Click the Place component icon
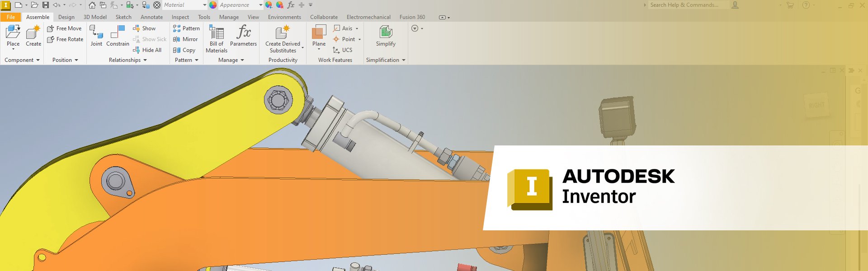 point(13,33)
